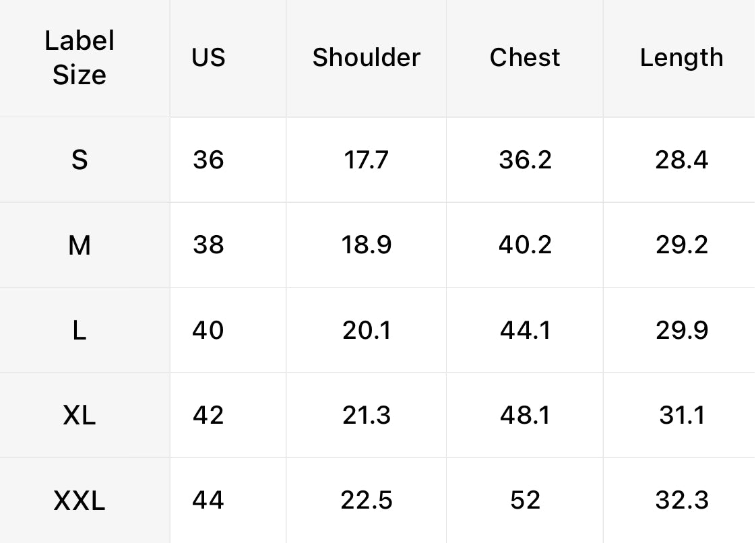This screenshot has height=543, width=756.
Task: Select the US column header
Action: tap(208, 57)
